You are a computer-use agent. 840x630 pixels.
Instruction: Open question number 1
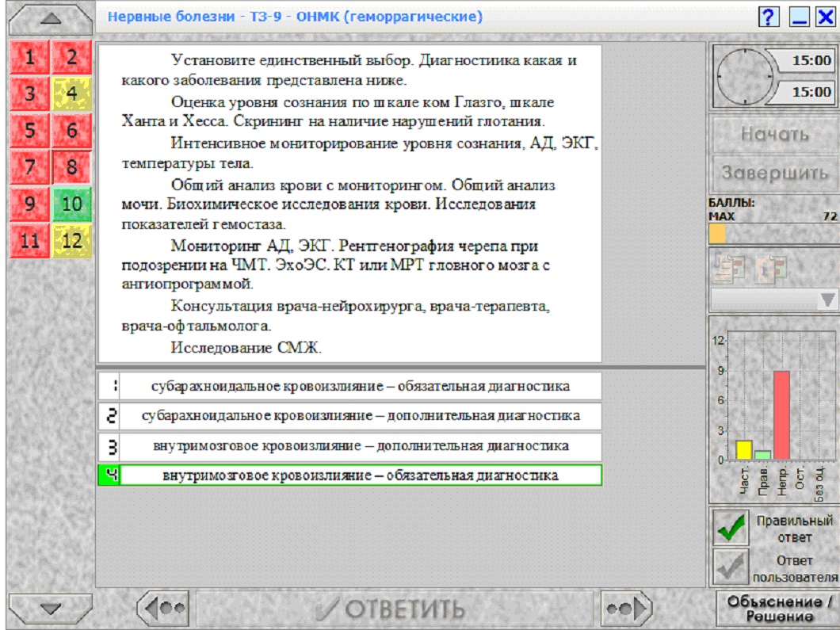[30, 57]
